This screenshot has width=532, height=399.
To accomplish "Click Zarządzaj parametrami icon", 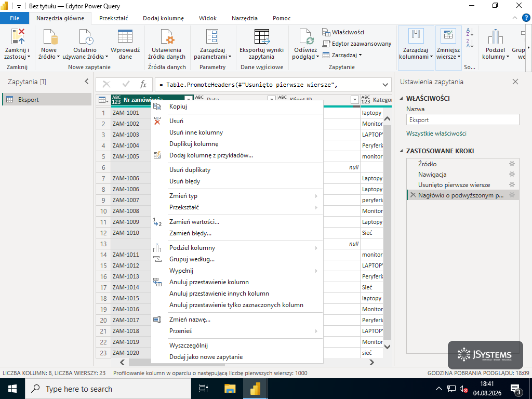I will (x=212, y=37).
